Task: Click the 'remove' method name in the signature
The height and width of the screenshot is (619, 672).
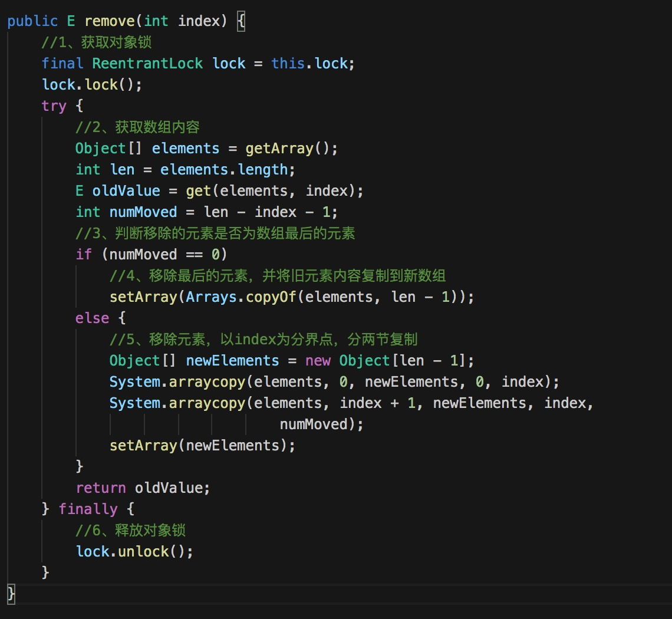Action: 110,21
